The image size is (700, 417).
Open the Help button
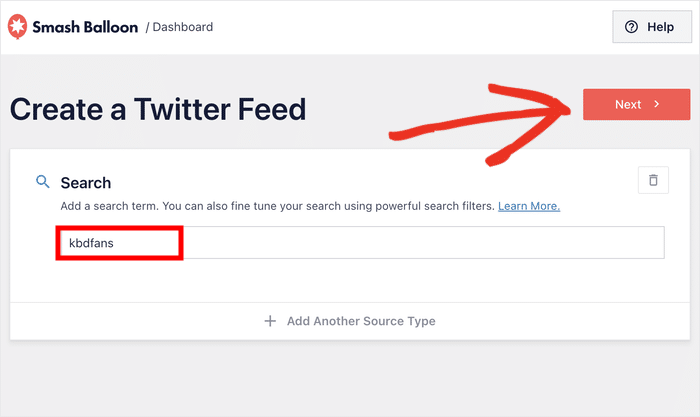click(651, 27)
